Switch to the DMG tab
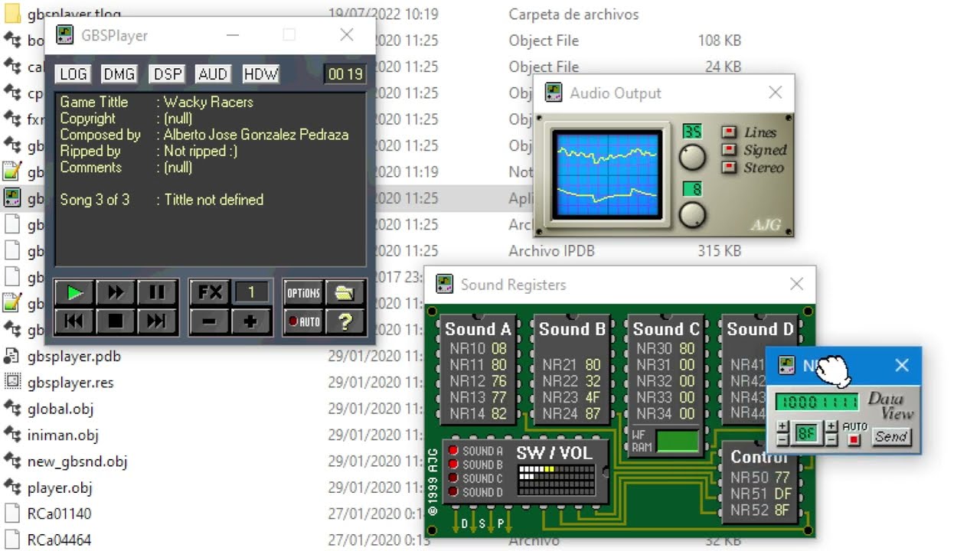The width and height of the screenshot is (980, 551). tap(119, 74)
